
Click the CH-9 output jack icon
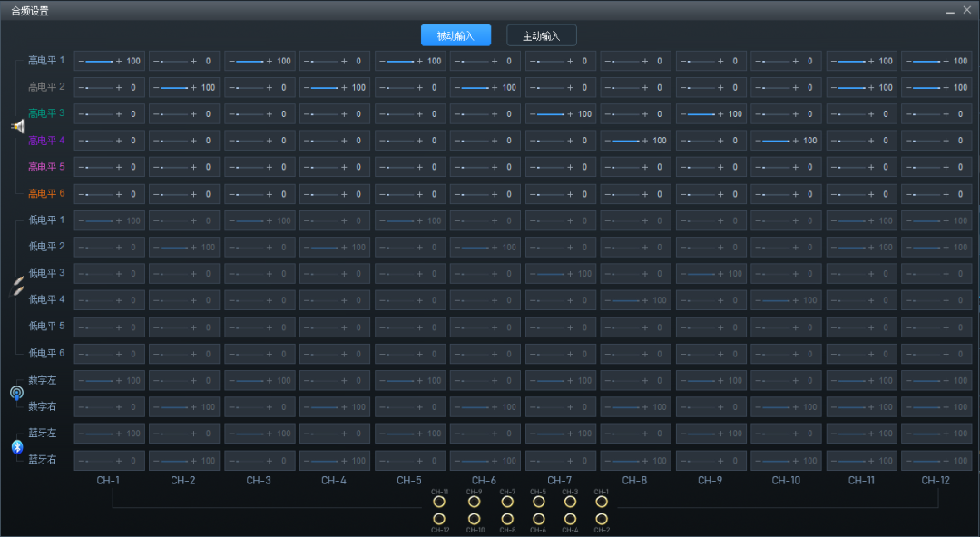(474, 502)
